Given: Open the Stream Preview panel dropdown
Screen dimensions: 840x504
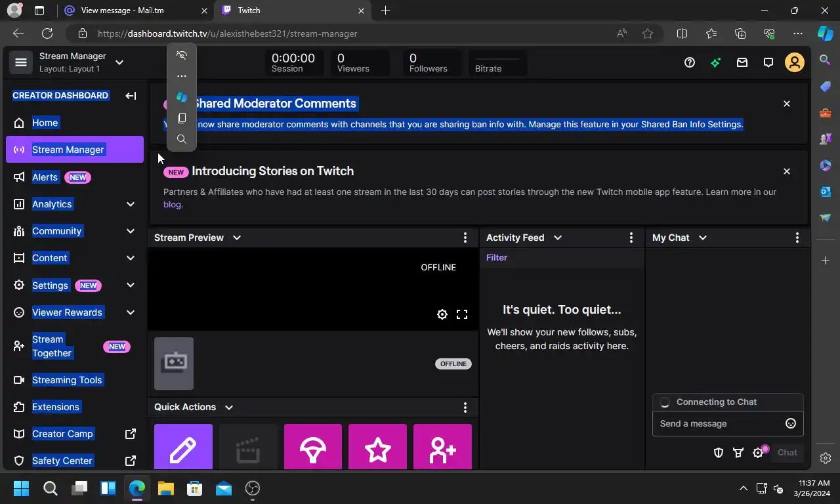Looking at the screenshot, I should point(237,238).
